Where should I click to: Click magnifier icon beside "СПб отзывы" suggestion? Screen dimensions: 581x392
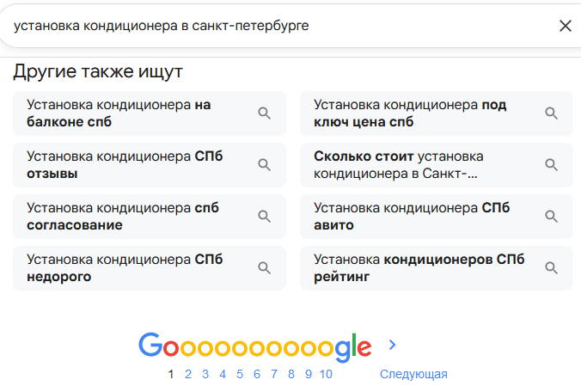click(x=265, y=165)
